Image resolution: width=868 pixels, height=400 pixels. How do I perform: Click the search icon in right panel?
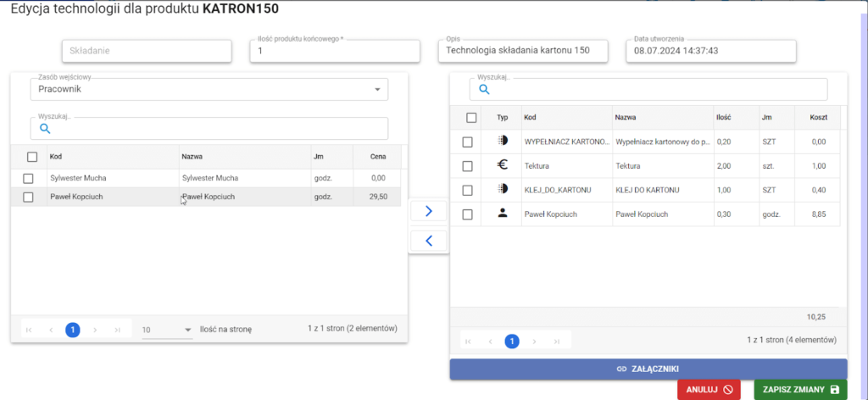[x=485, y=89]
